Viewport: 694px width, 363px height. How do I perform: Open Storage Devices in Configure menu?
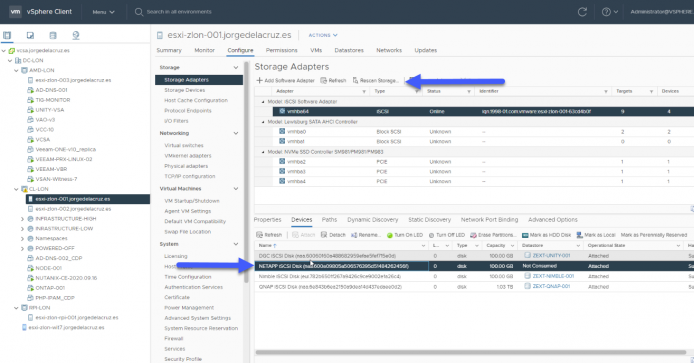(x=185, y=90)
